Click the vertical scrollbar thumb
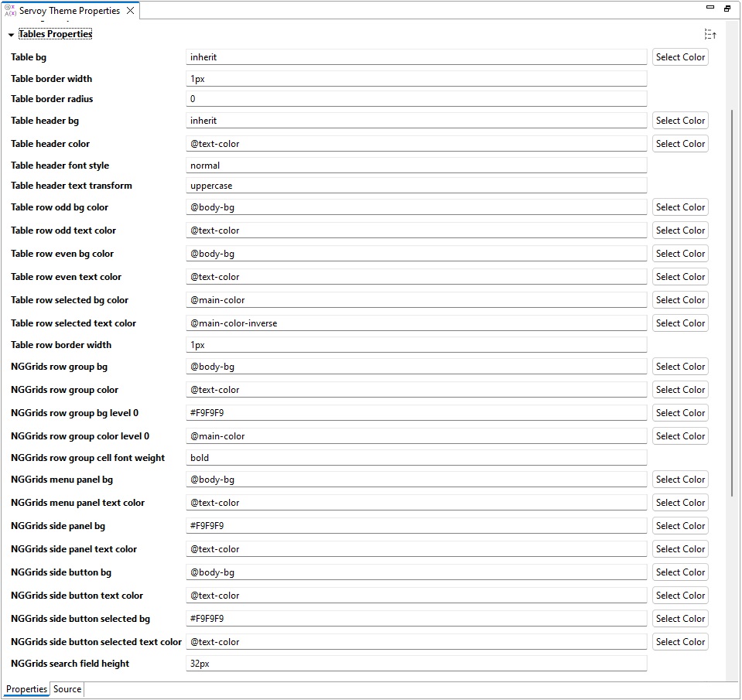742x700 pixels. point(732,302)
